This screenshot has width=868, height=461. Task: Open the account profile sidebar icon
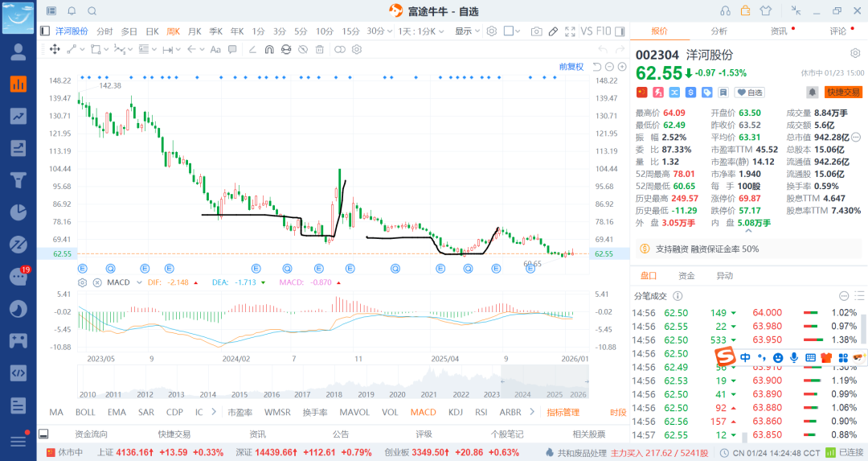click(18, 52)
